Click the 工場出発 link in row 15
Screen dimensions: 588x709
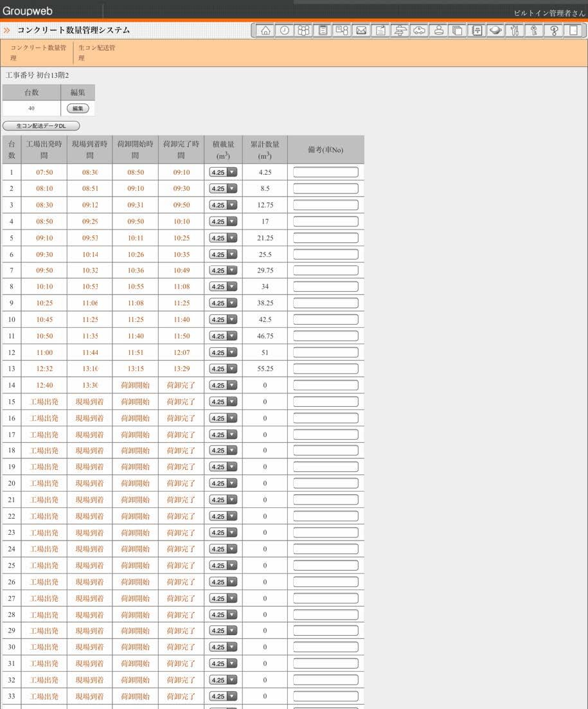pos(44,402)
